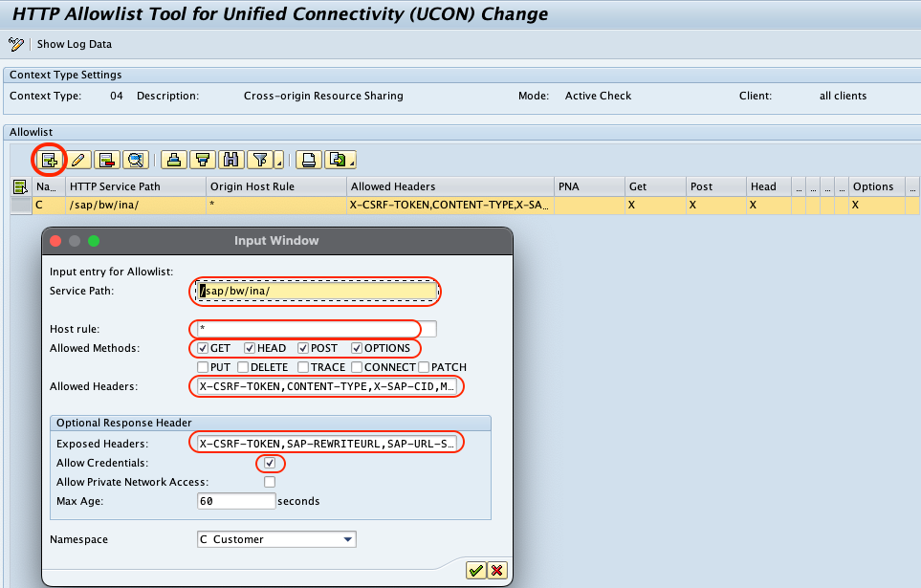Click the Set Filter funnel icon
The height and width of the screenshot is (588, 921).
(260, 160)
